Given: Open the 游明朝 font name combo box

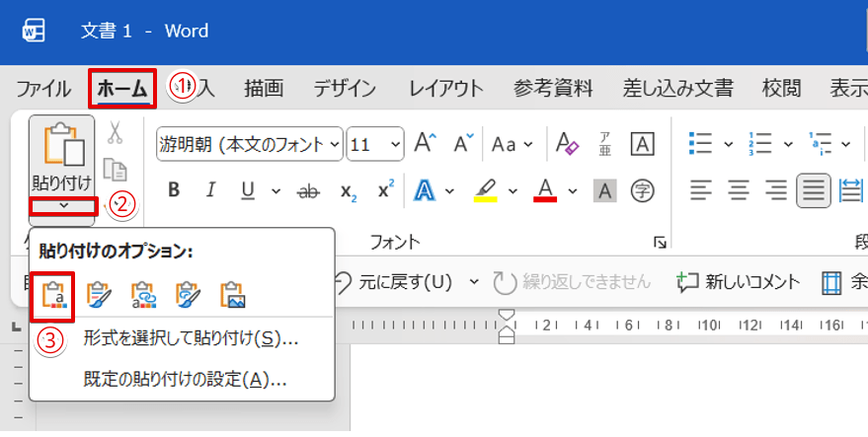Looking at the screenshot, I should click(249, 144).
